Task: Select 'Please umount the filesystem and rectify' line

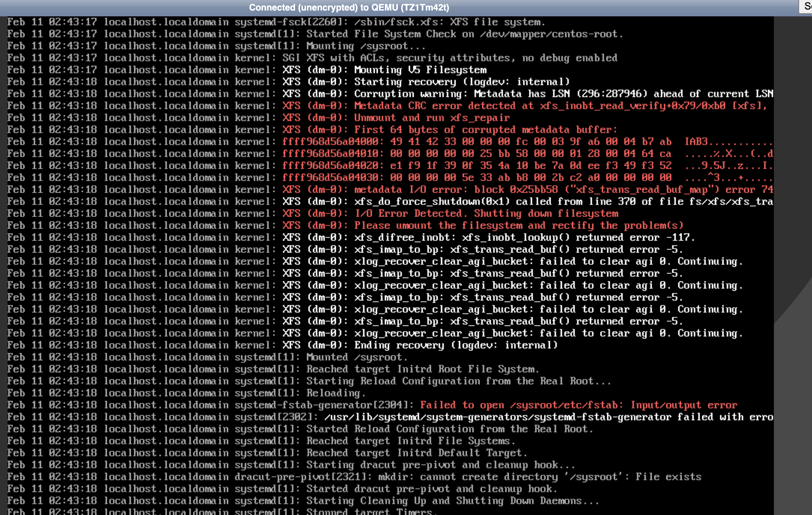Action: coord(519,225)
